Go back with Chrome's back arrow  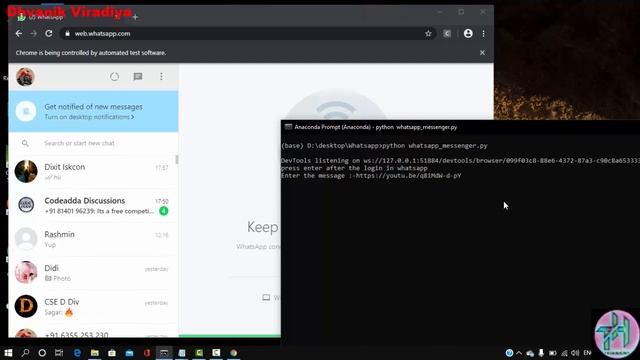19,33
